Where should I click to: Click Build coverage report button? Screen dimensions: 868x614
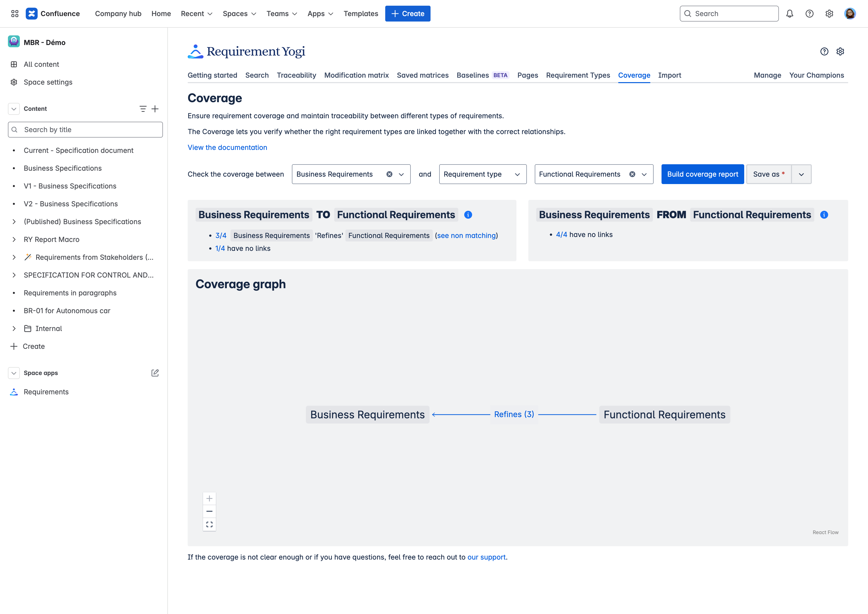coord(702,174)
